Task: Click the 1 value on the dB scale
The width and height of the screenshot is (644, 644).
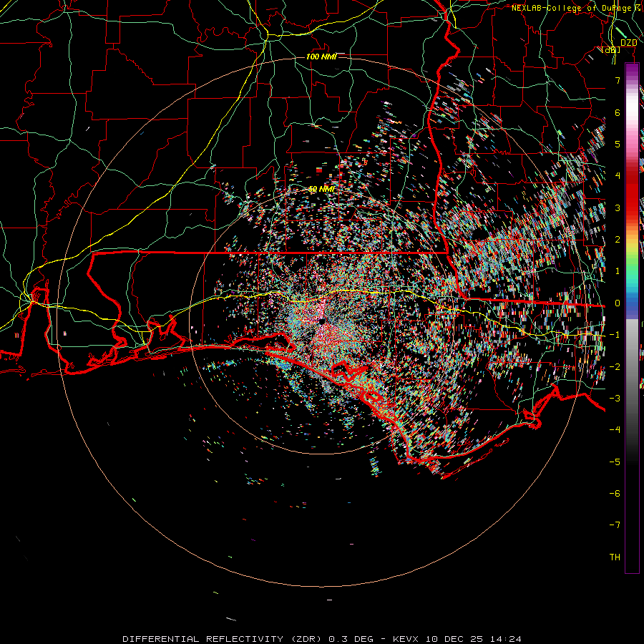Action: coord(618,271)
